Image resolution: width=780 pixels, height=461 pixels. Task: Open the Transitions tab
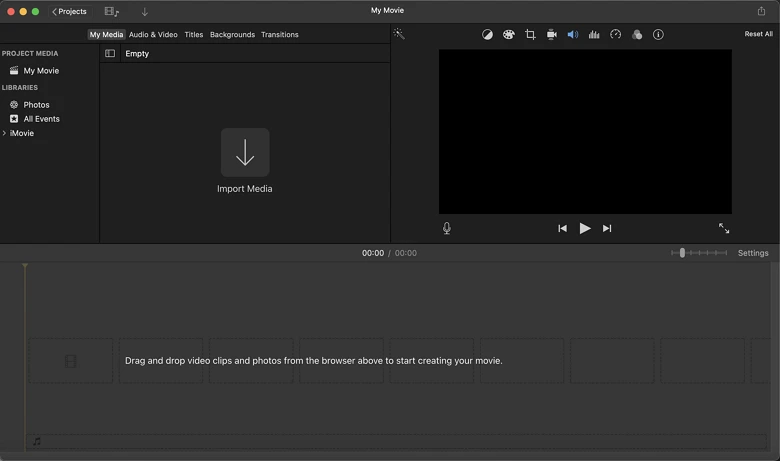[280, 34]
